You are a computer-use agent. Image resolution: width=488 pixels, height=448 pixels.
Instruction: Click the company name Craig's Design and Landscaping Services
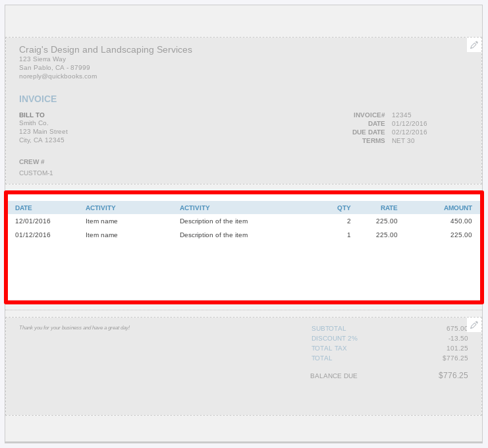tap(105, 50)
